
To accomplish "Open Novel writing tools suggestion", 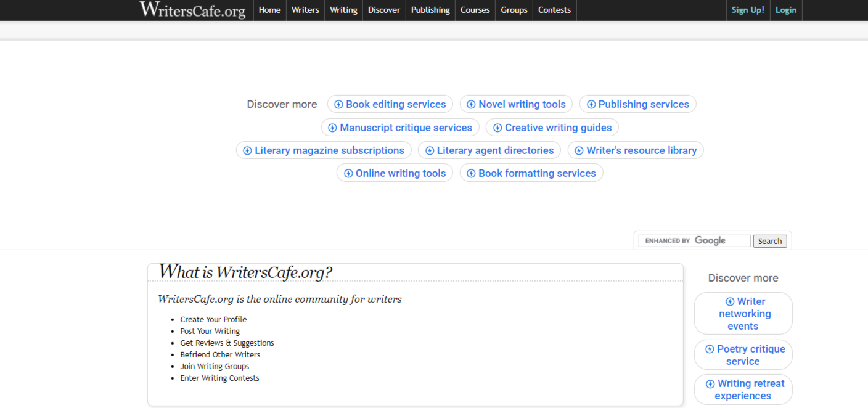I will [x=516, y=104].
